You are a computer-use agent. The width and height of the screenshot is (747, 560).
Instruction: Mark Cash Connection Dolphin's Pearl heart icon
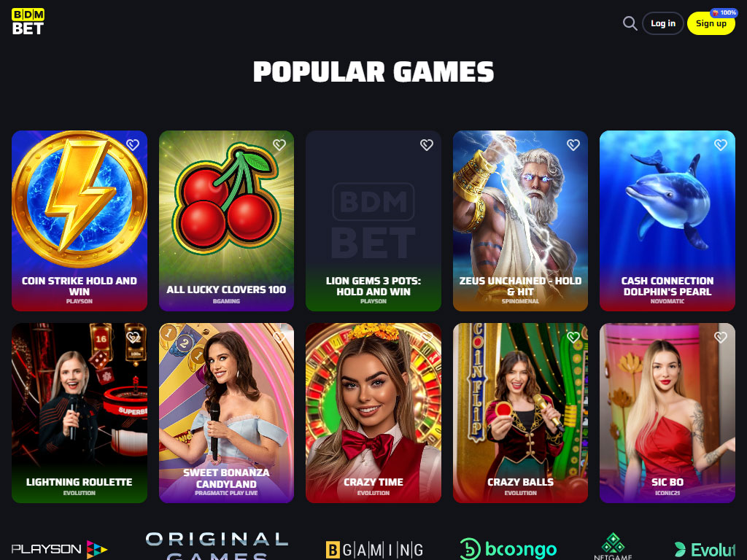(x=720, y=145)
